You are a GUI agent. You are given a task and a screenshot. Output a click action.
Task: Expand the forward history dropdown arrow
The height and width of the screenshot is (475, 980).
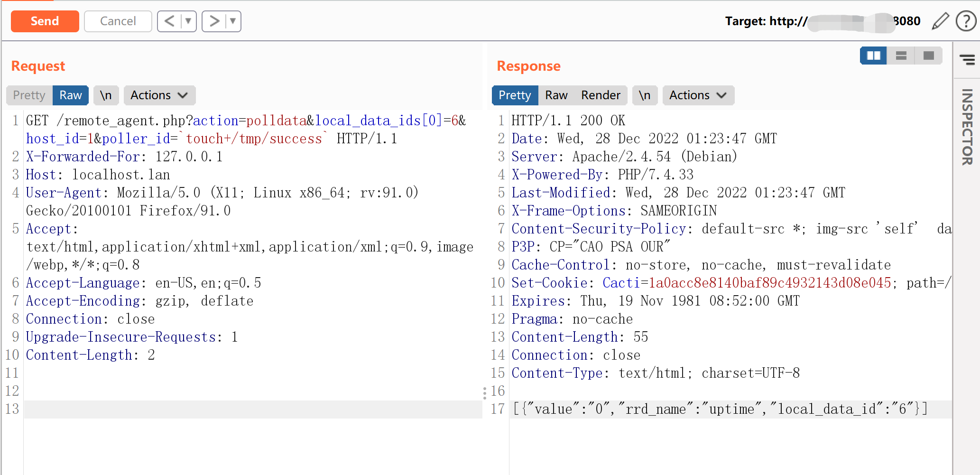pos(233,21)
